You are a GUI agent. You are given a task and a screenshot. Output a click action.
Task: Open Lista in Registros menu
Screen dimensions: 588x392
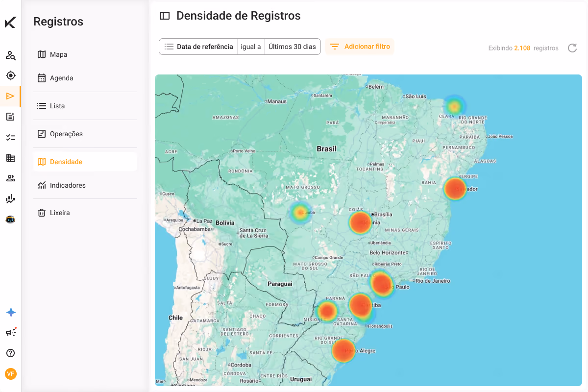point(85,106)
